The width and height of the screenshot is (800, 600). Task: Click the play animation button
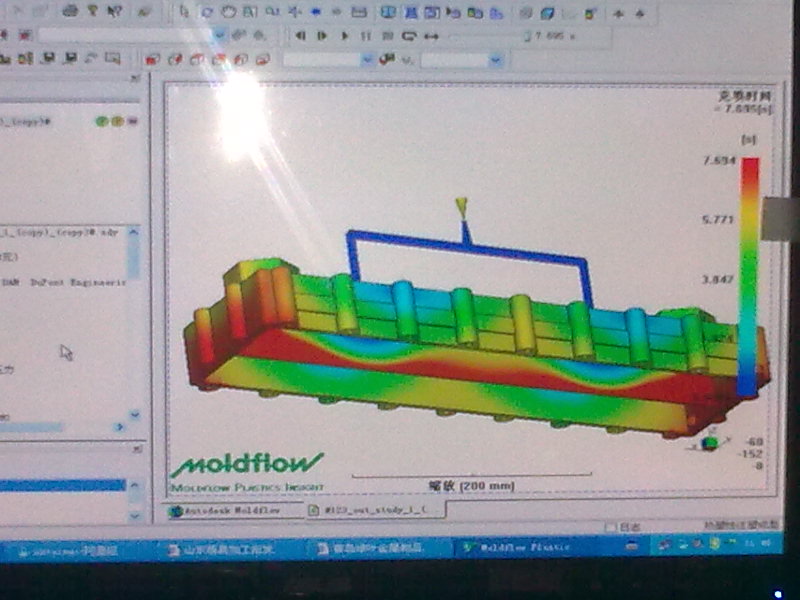tap(344, 36)
